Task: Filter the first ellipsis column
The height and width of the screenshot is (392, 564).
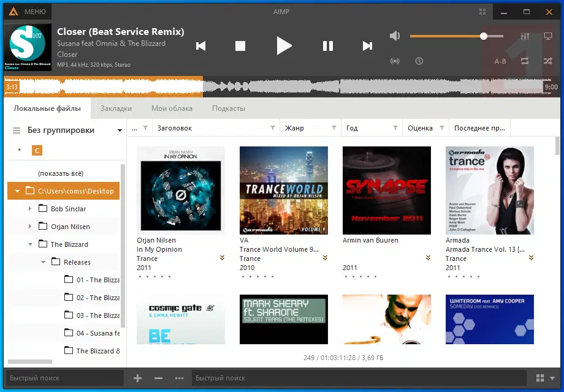Action: [x=145, y=128]
